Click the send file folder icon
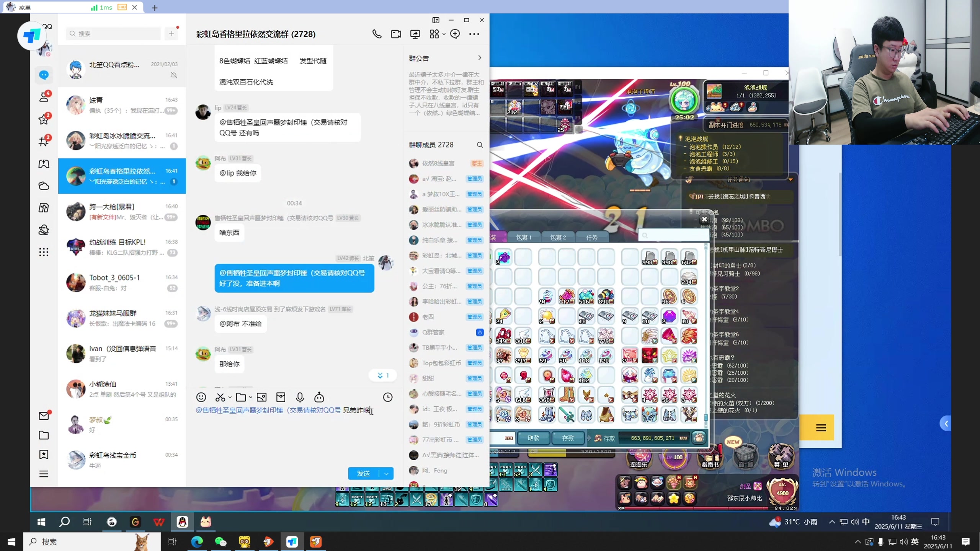The width and height of the screenshot is (980, 551). coord(241,397)
